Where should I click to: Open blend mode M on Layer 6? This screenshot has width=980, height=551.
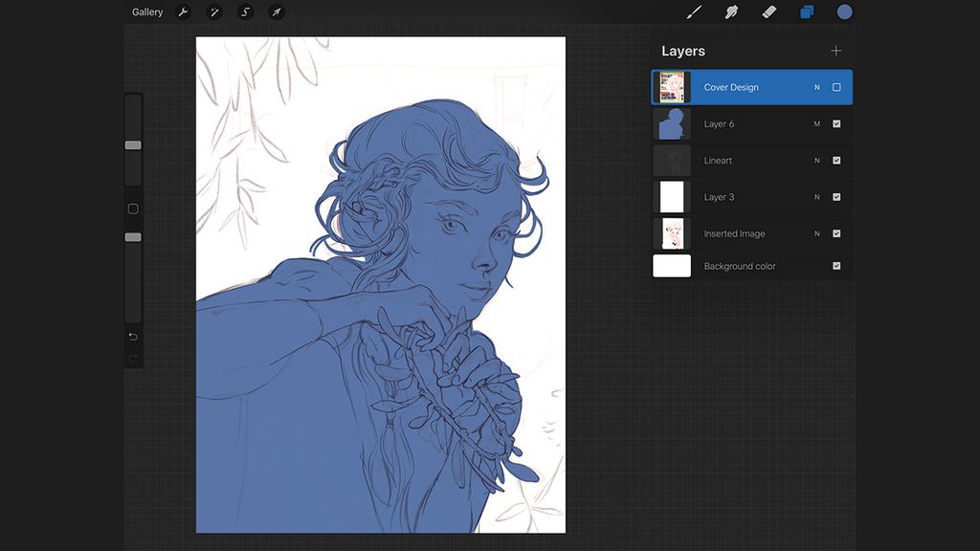coord(816,123)
